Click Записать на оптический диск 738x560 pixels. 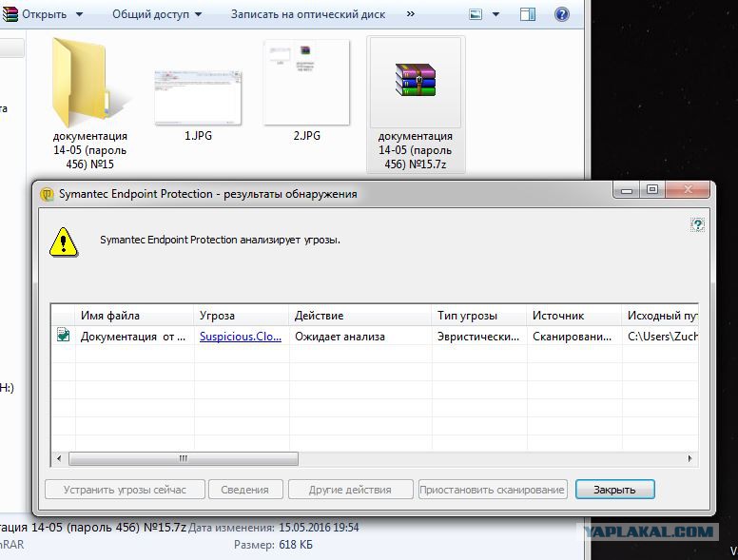308,14
